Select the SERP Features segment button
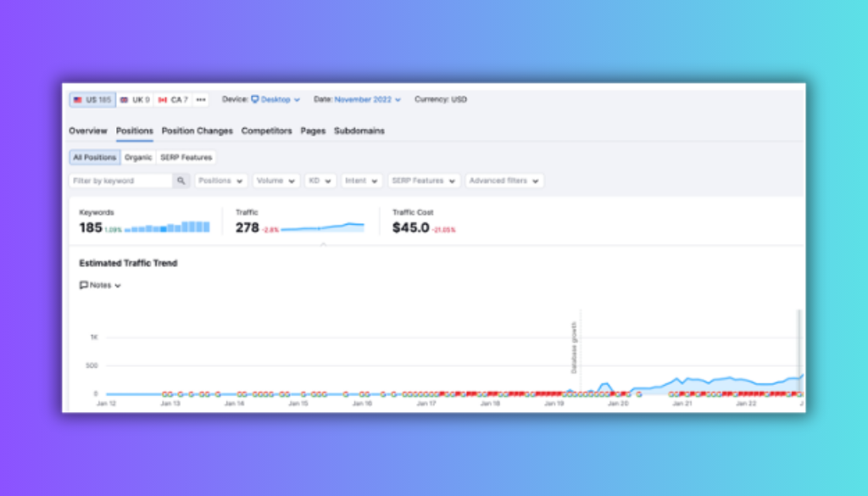 point(186,158)
